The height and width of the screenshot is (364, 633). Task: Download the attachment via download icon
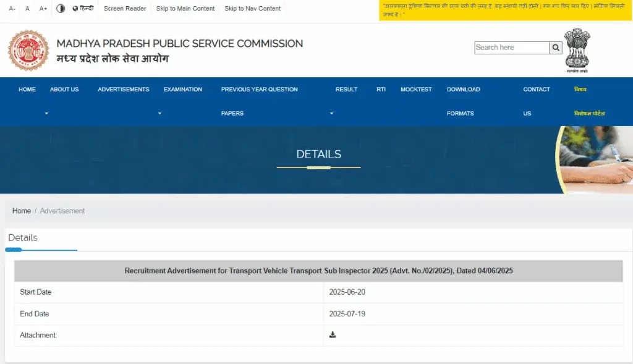333,334
